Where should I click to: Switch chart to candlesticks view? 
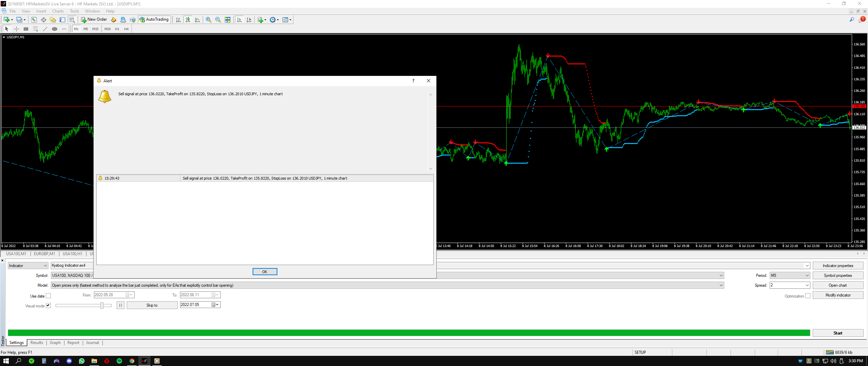tap(188, 20)
